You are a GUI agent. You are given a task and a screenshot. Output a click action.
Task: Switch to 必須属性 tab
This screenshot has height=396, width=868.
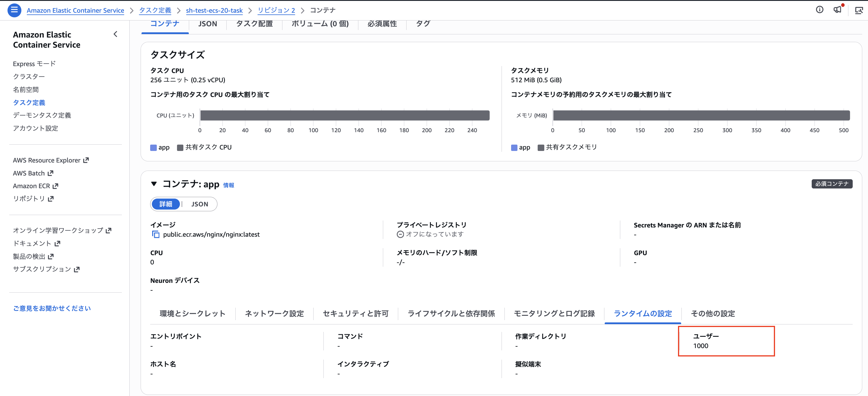pos(382,24)
